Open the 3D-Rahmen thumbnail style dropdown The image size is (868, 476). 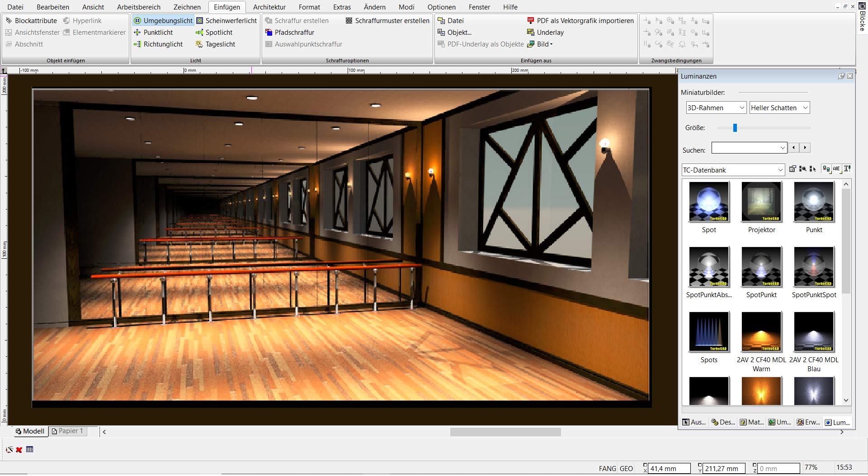click(716, 108)
